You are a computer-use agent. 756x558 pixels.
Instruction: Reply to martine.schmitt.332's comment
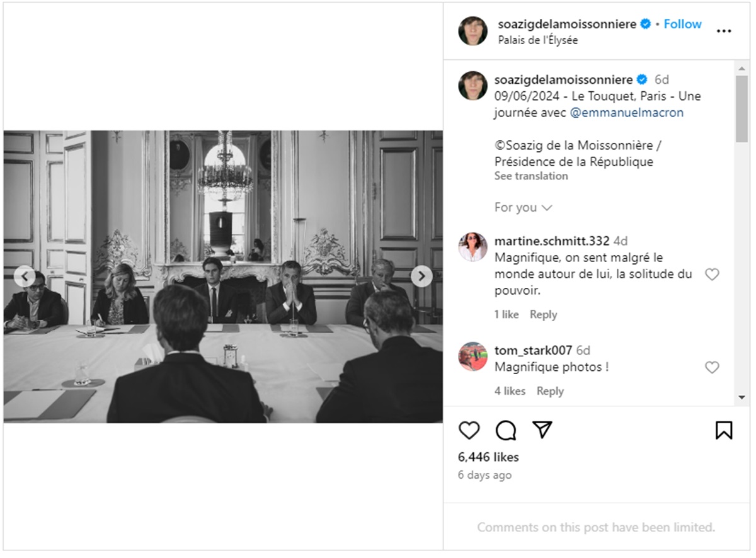click(543, 314)
